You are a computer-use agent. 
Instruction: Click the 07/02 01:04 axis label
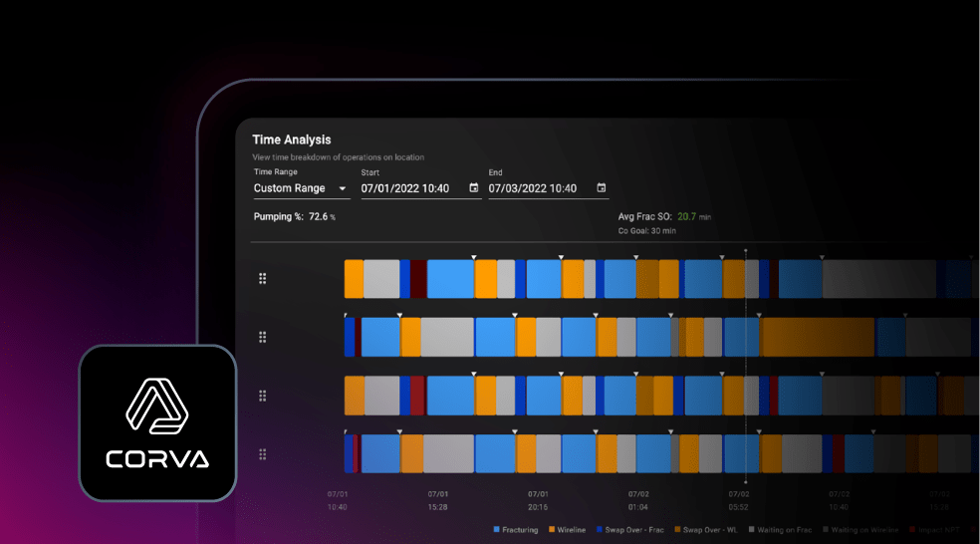[638, 500]
